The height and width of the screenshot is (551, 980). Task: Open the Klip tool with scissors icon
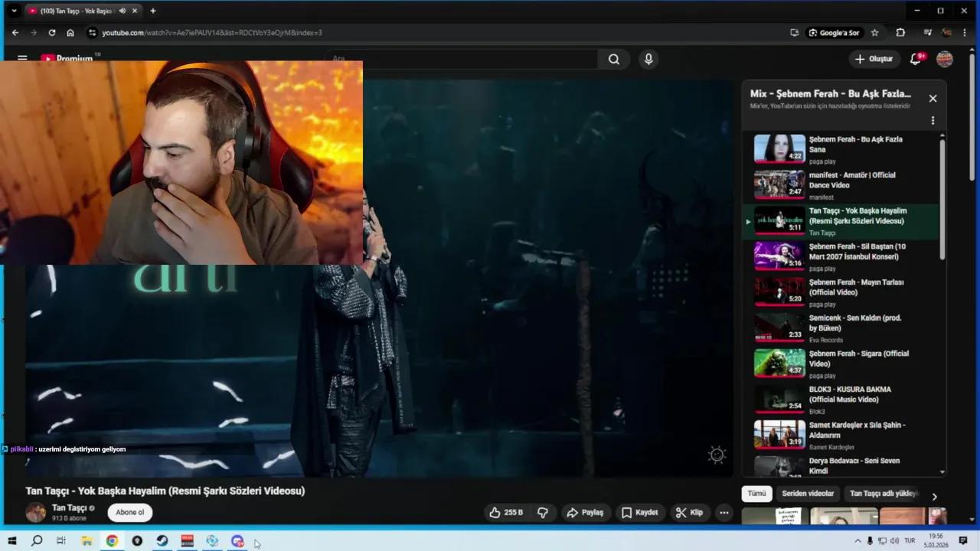pyautogui.click(x=690, y=512)
